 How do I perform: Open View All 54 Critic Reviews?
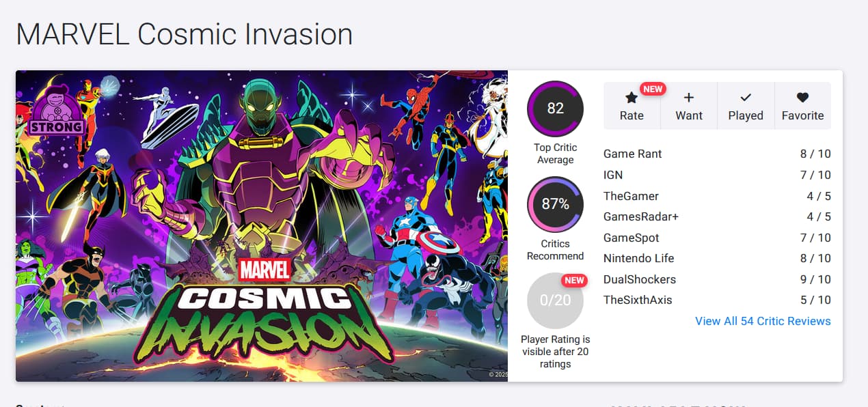[x=763, y=321]
